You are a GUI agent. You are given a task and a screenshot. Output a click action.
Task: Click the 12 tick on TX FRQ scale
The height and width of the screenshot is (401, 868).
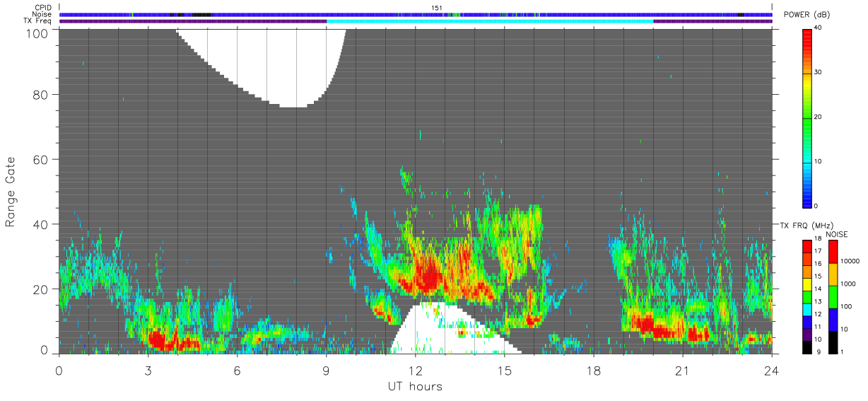(819, 314)
